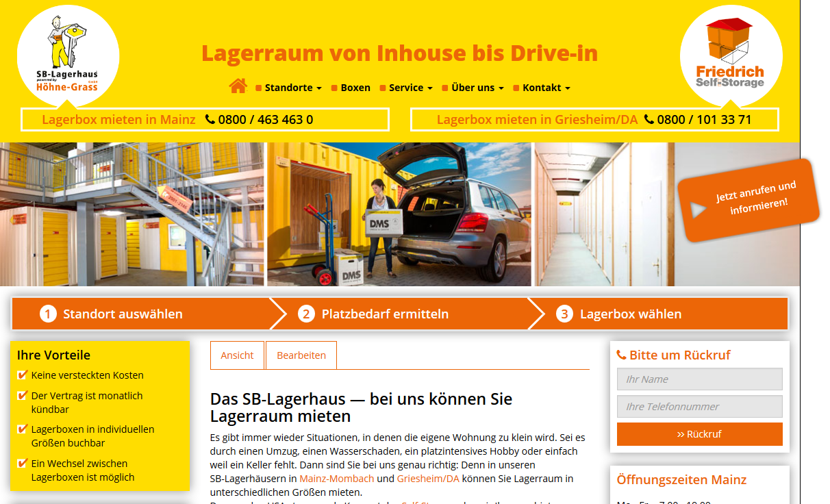Click the step 3 number circle

564,314
